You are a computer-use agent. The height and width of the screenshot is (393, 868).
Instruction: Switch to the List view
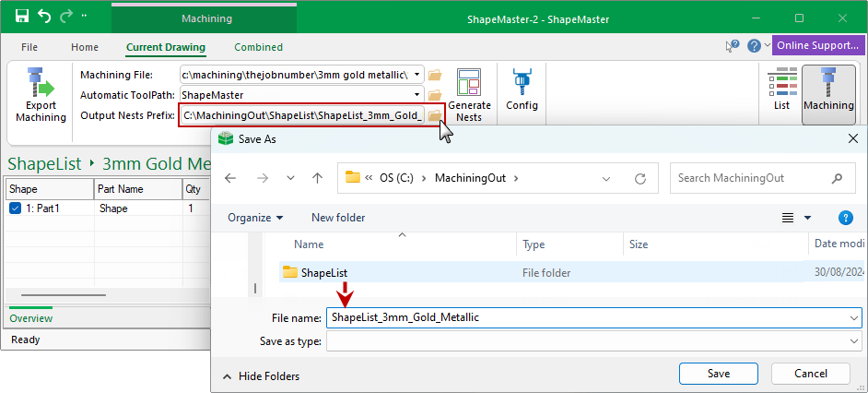(781, 89)
